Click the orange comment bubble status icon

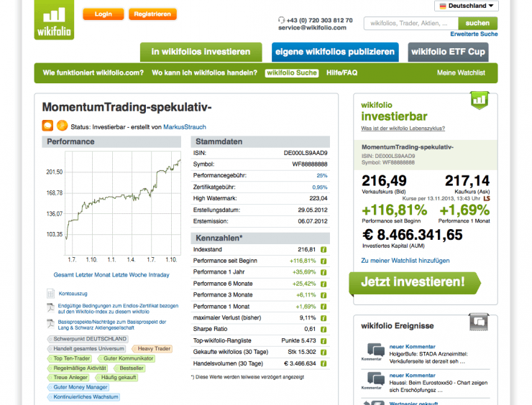[x=47, y=126]
